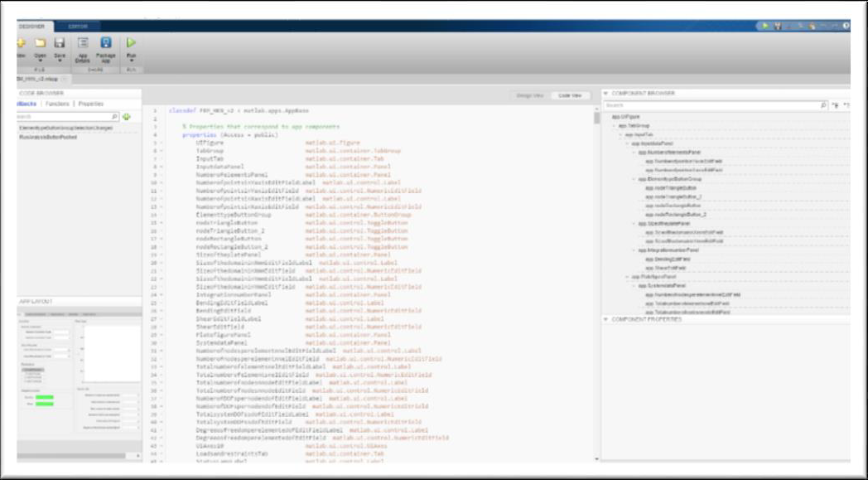Collapse app.ElementtypeButtonGroup node in tree
Screen dimensions: 868x480
pos(634,178)
